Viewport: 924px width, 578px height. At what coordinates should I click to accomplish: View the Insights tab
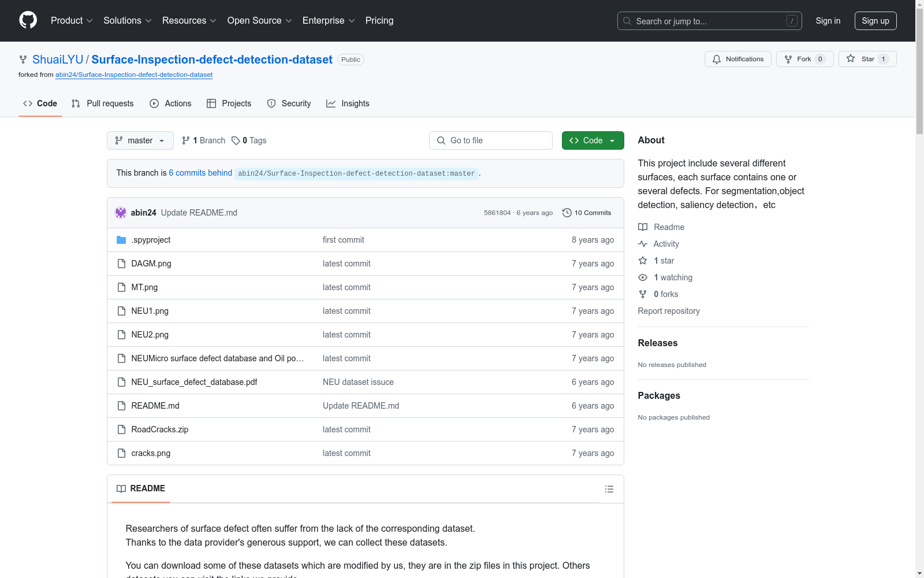click(x=348, y=103)
